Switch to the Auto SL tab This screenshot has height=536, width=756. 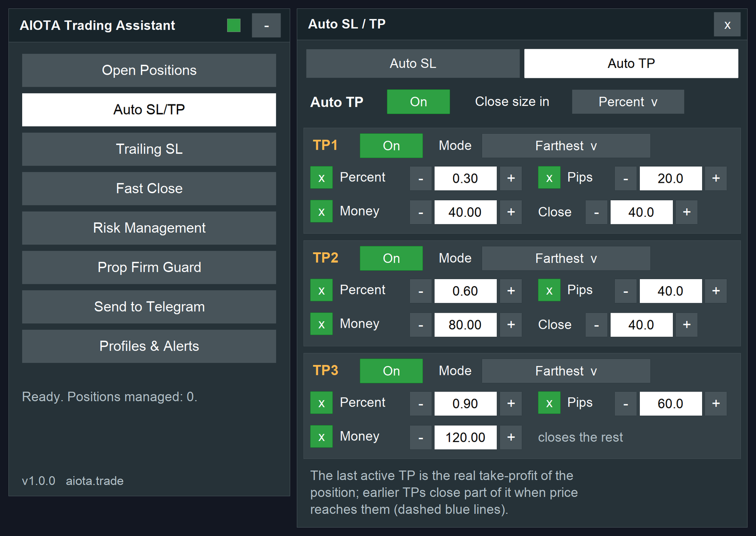[x=413, y=63]
